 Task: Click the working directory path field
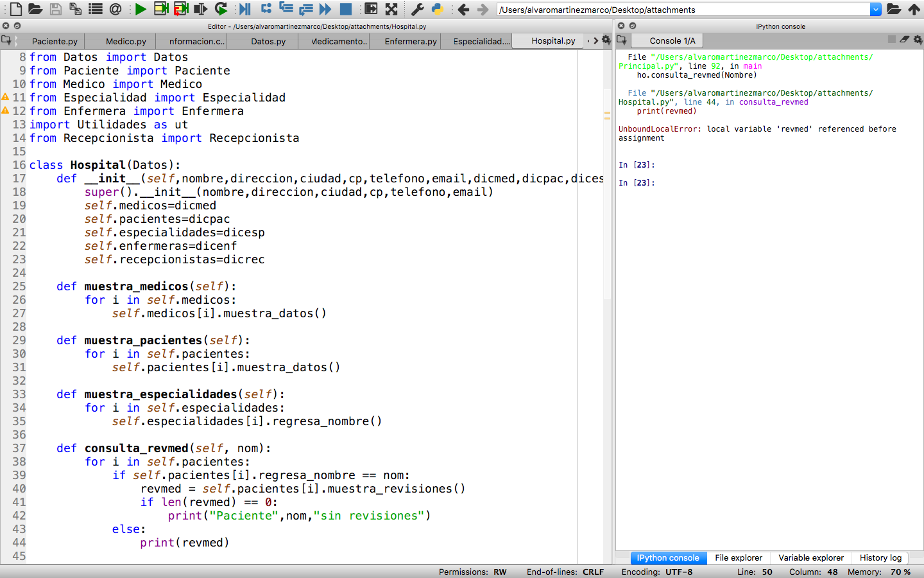click(x=683, y=10)
